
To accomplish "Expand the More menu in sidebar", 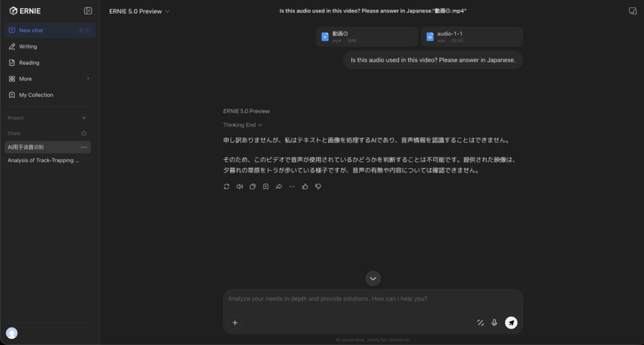I will (x=49, y=79).
